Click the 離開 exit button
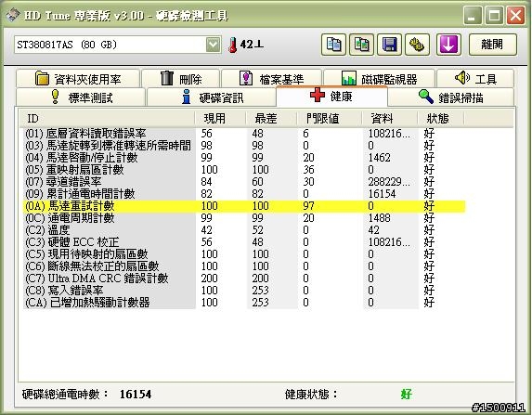 (493, 45)
